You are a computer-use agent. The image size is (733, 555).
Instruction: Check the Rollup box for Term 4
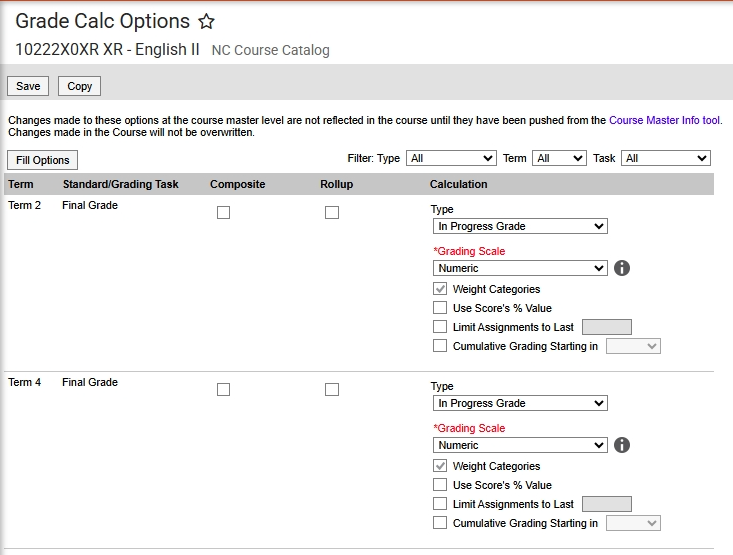(332, 389)
